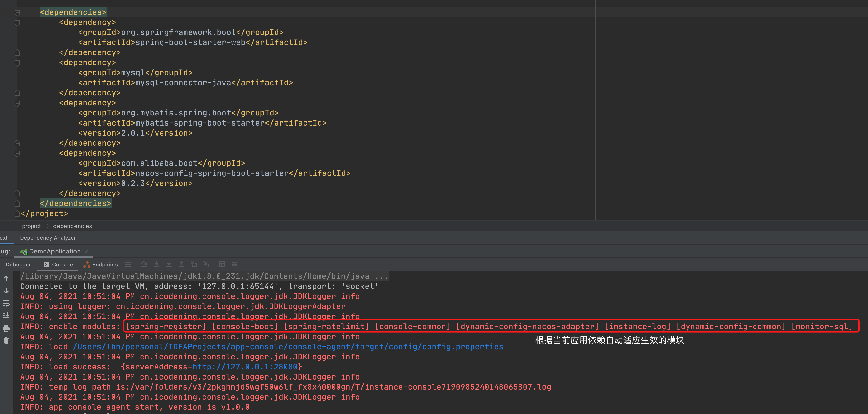Click 'INFO: temp log path' console line
The width and height of the screenshot is (868, 414).
(x=285, y=387)
